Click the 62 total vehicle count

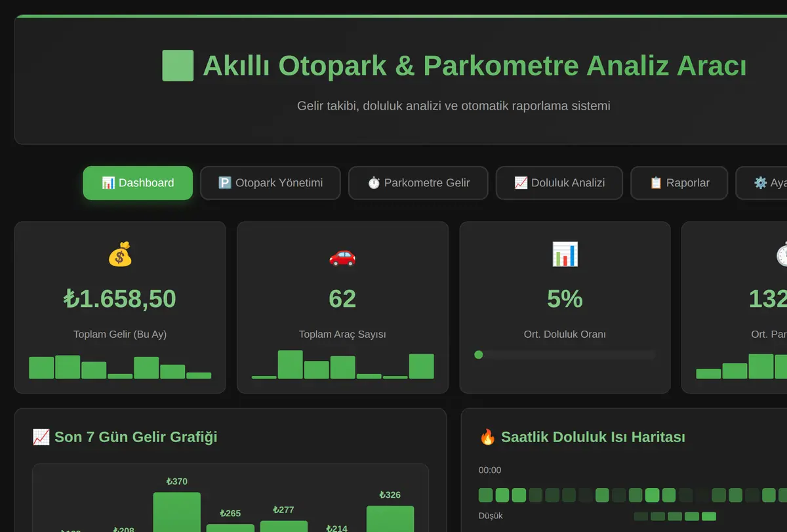point(342,299)
